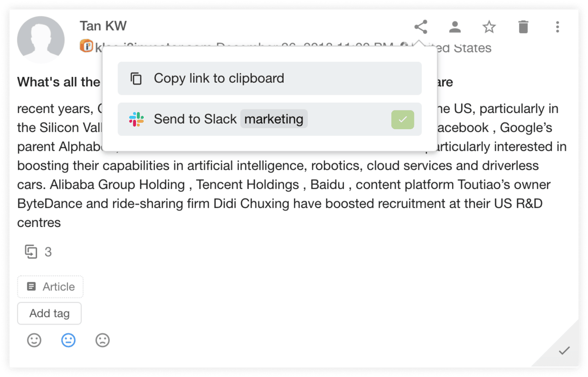Select the happy face reaction
The width and height of the screenshot is (588, 377).
tap(34, 340)
